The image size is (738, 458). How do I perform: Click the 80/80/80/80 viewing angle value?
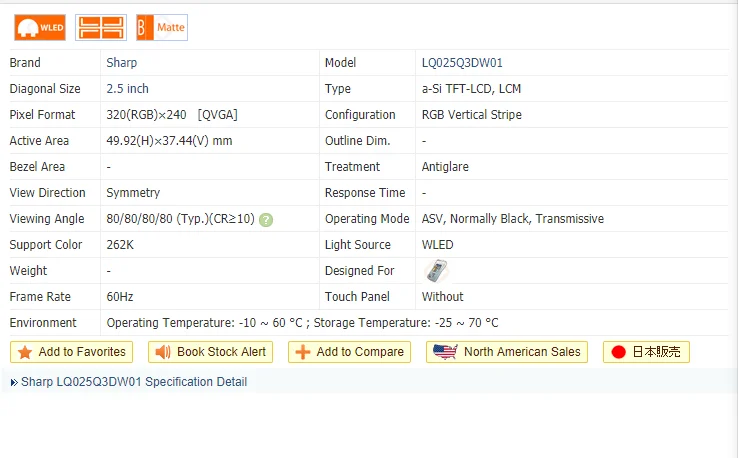click(x=180, y=219)
